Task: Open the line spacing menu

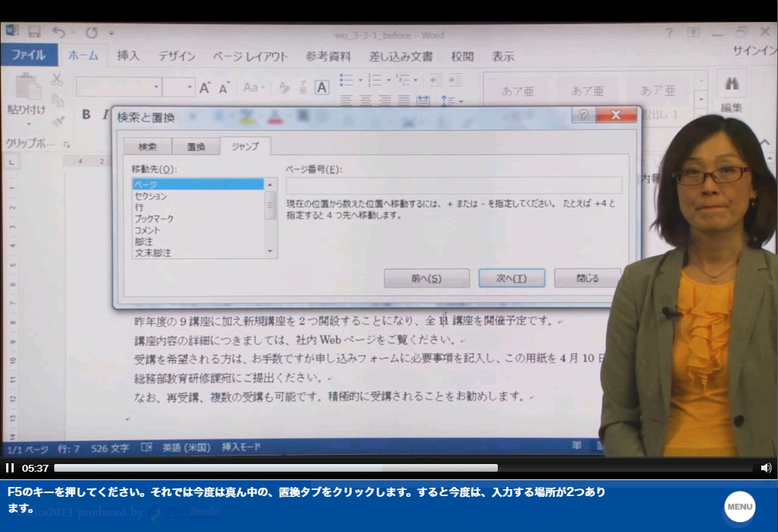Action: [x=451, y=102]
